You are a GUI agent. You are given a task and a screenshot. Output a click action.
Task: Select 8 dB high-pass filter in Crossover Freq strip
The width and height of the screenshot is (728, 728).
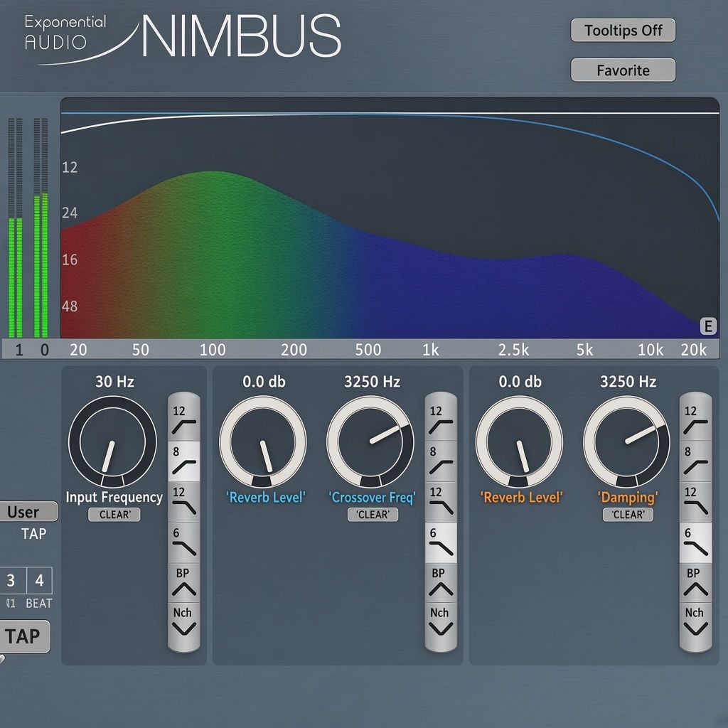(x=441, y=461)
